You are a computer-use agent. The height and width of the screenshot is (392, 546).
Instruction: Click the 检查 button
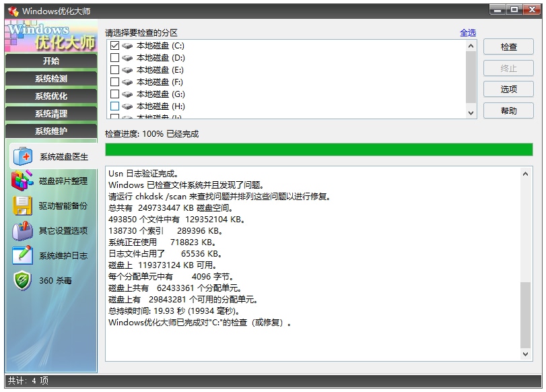[x=508, y=46]
